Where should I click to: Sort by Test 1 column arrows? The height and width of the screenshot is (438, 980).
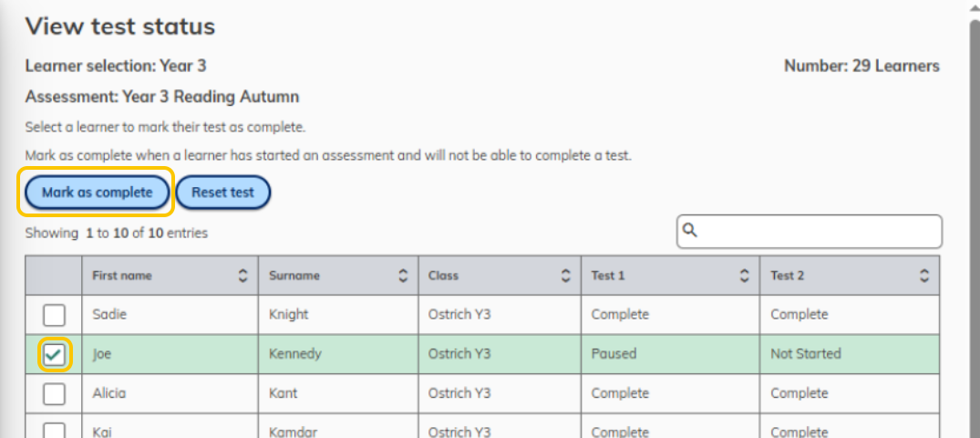tap(745, 276)
